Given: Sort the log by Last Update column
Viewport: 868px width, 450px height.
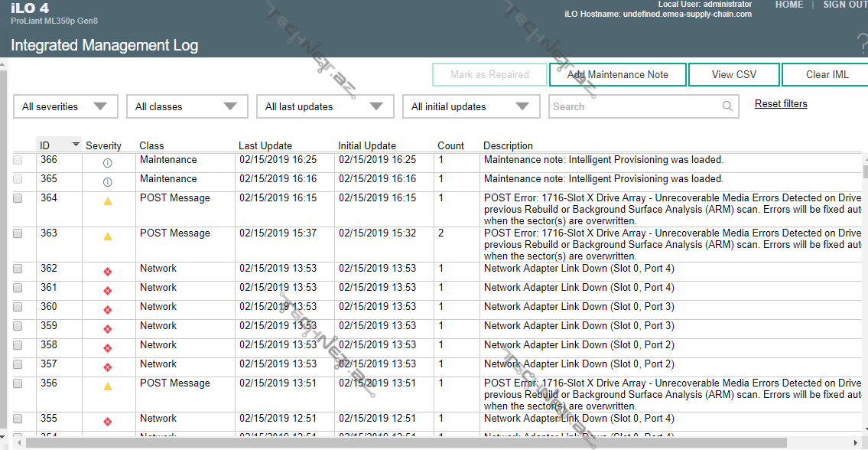Looking at the screenshot, I should (x=265, y=145).
